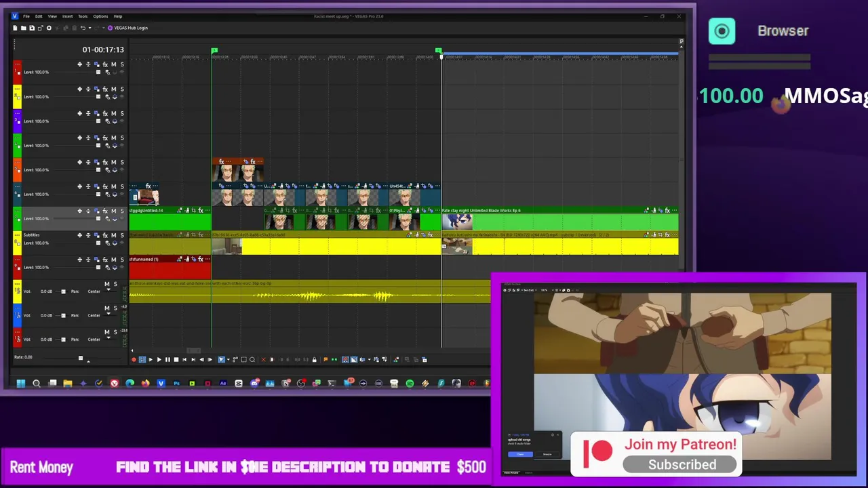Open Event FX on sfggdgUntitled-14 clip
Viewport: 868px width, 488px height.
pyautogui.click(x=201, y=210)
